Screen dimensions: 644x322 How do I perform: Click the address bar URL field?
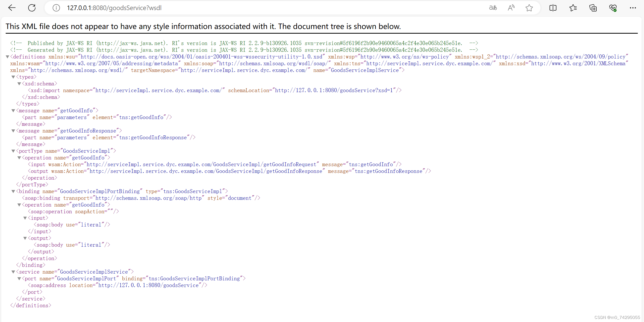(x=114, y=8)
